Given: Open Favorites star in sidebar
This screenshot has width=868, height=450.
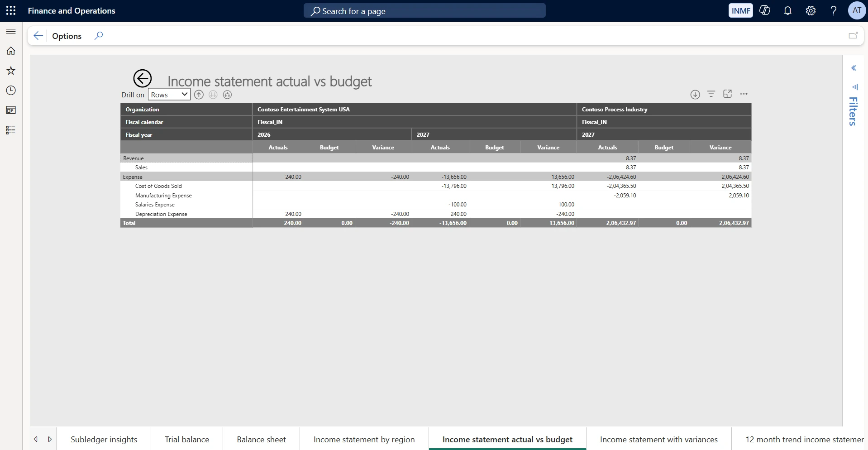Looking at the screenshot, I should point(11,71).
